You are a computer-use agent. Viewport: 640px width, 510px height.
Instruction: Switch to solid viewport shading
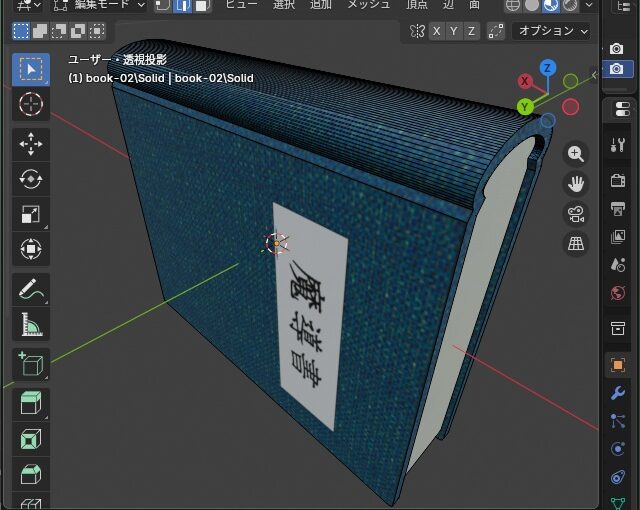point(532,5)
